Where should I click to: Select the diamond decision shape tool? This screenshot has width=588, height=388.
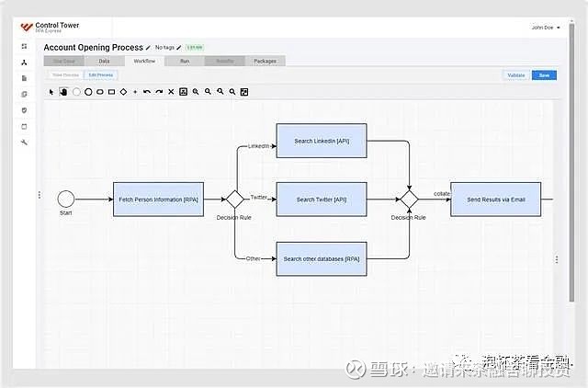point(123,92)
